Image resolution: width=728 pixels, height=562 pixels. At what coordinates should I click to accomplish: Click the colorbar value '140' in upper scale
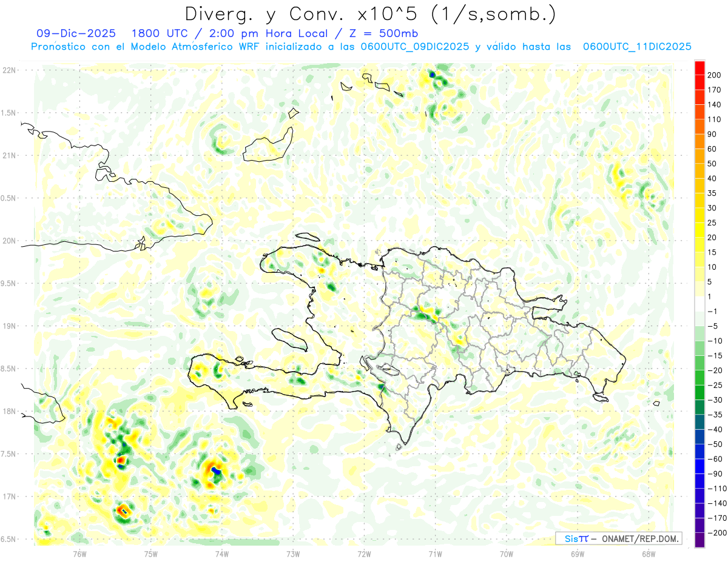[x=715, y=105]
